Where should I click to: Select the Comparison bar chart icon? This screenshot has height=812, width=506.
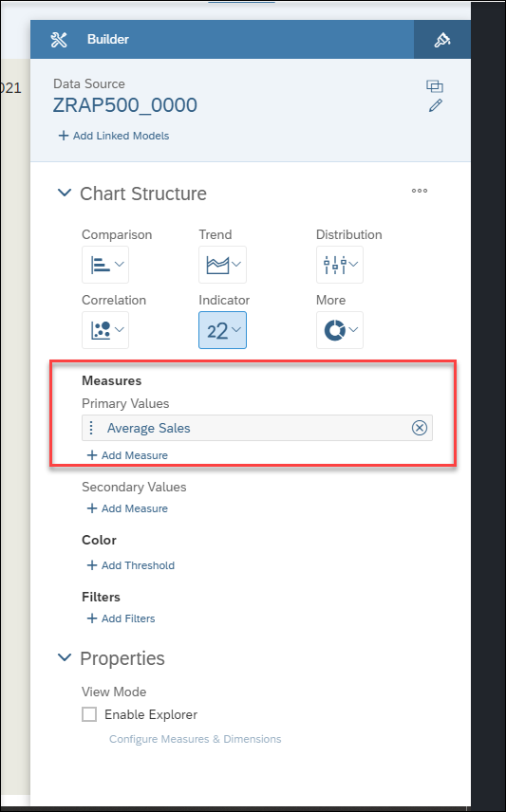105,265
